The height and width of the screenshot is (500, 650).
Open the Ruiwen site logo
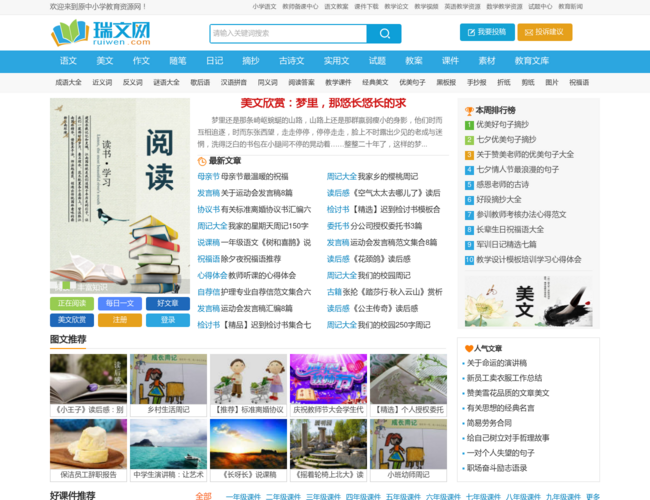pyautogui.click(x=101, y=33)
